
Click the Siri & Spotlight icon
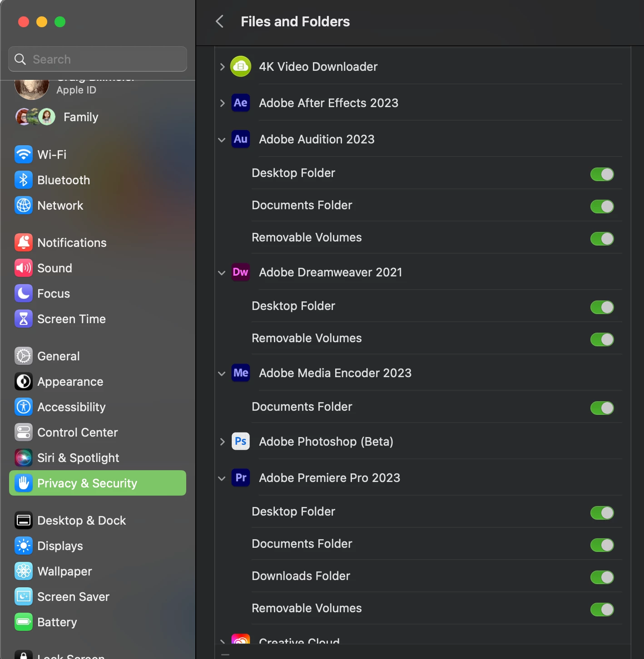coord(24,457)
